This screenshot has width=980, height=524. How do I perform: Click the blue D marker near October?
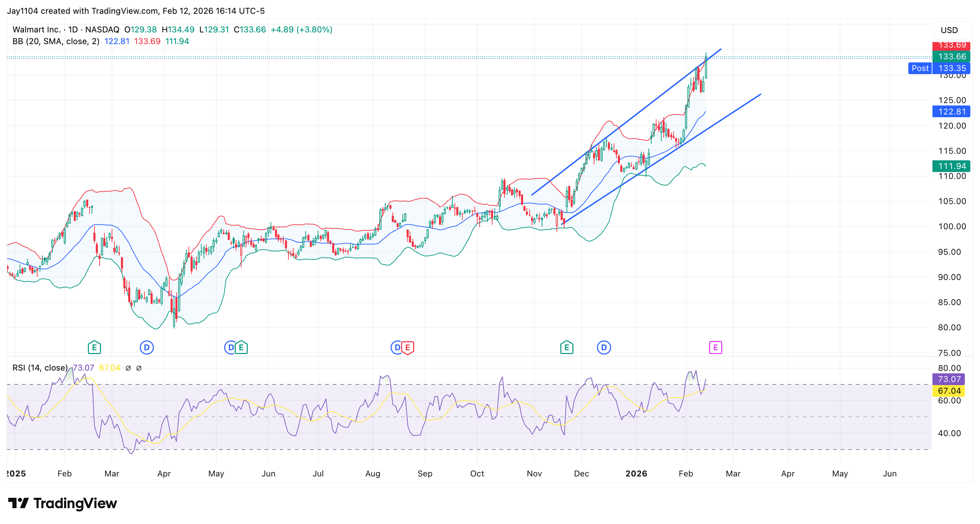[397, 347]
